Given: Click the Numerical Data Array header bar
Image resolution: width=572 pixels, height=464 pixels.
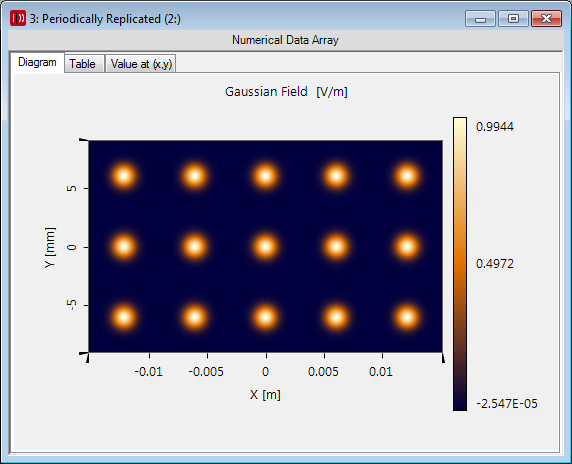Looking at the screenshot, I should [x=285, y=40].
